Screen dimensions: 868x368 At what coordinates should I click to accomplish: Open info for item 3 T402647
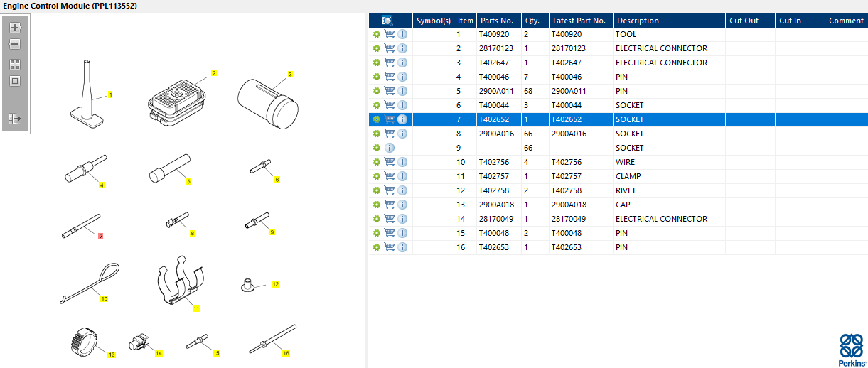[402, 63]
